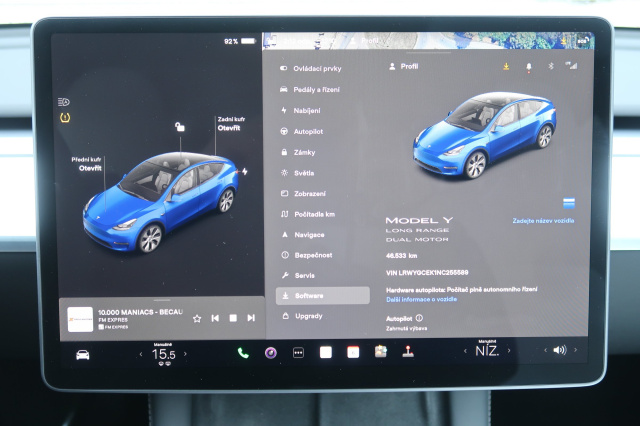Open Bluetooth settings icon

click(x=551, y=66)
